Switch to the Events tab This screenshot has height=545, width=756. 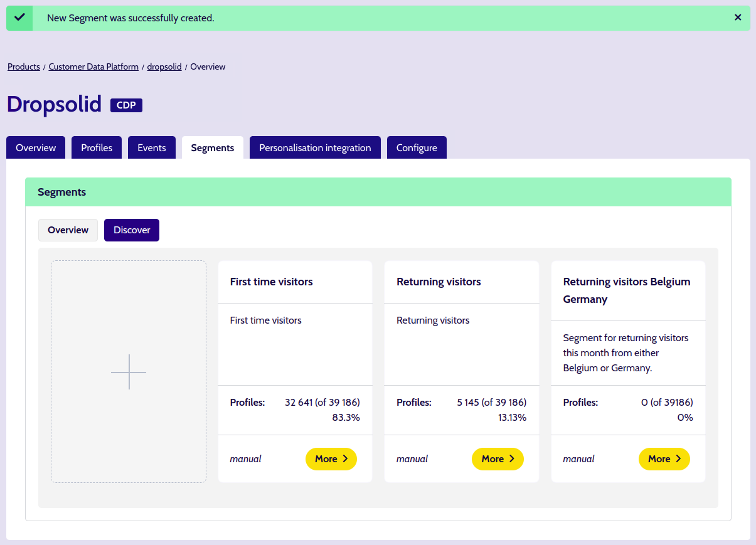(x=152, y=147)
